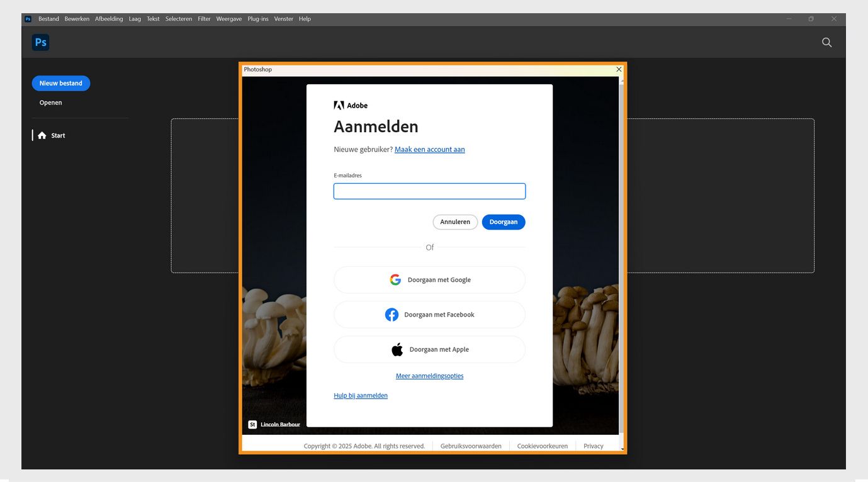This screenshot has width=868, height=482.
Task: Click Doorgaan met Facebook button
Action: click(429, 315)
